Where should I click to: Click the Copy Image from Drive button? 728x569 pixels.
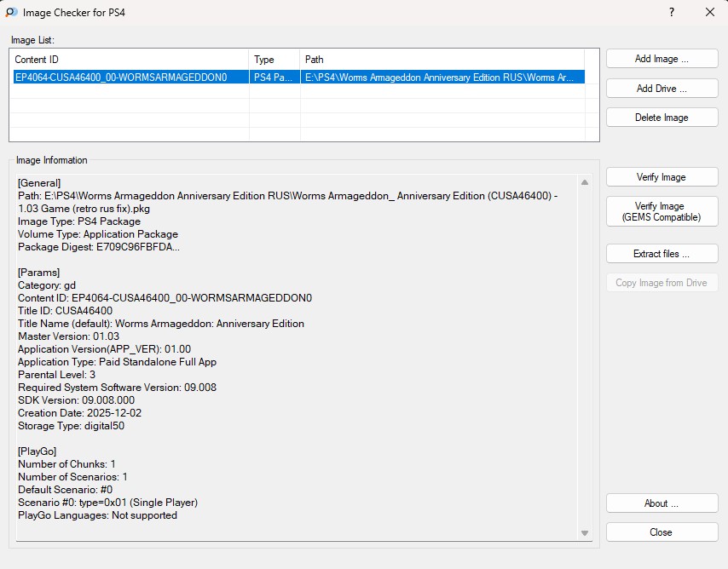(x=662, y=283)
